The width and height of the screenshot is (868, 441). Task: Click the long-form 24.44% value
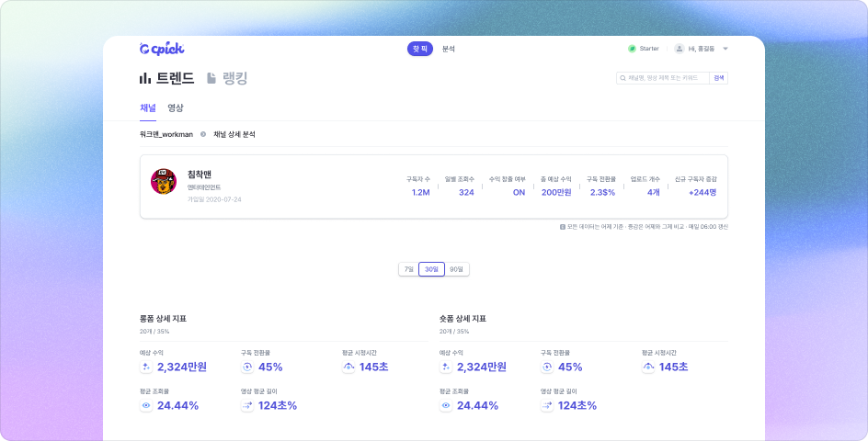[177, 405]
